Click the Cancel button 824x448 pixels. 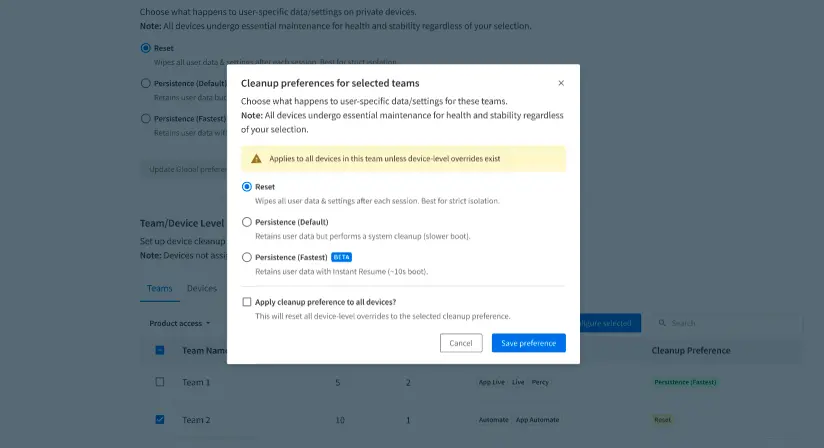[x=461, y=343]
